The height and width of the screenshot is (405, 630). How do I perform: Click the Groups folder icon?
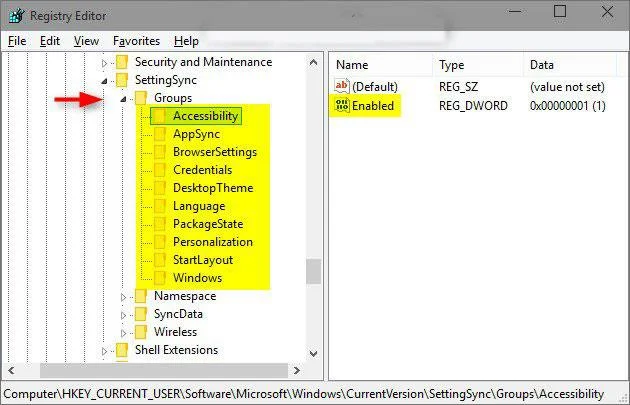(x=141, y=98)
